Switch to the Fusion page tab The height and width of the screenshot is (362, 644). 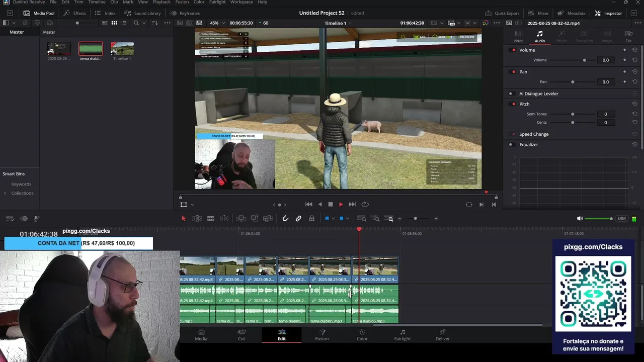[x=322, y=335]
